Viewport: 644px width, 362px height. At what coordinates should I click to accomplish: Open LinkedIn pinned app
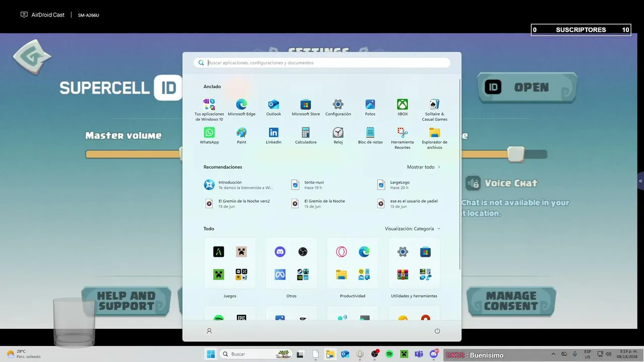pyautogui.click(x=274, y=136)
